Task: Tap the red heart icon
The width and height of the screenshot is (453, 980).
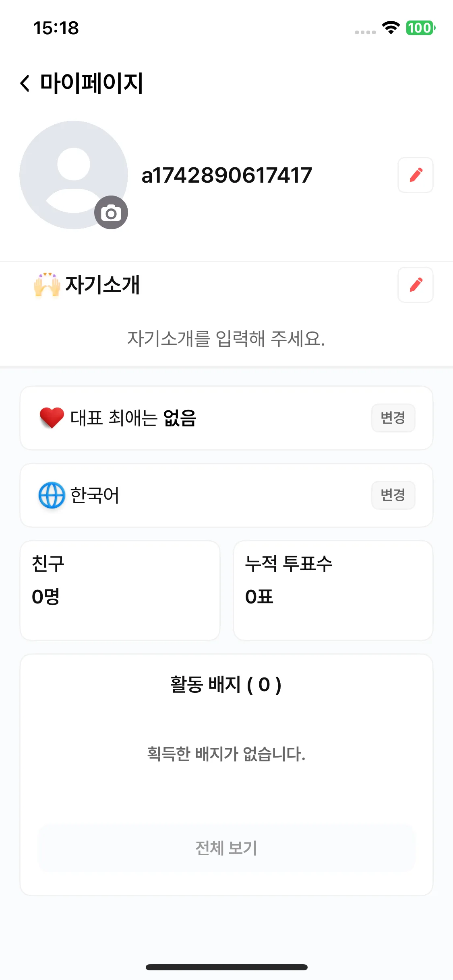Action: click(52, 418)
